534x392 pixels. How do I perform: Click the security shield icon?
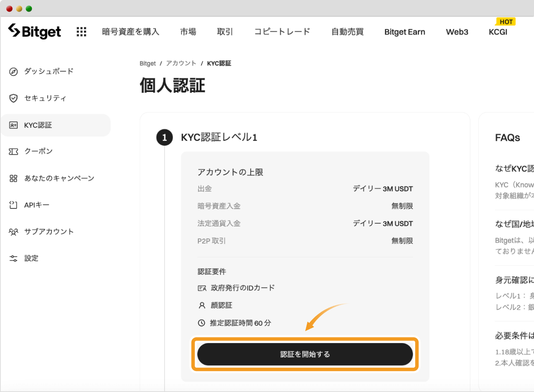point(14,98)
